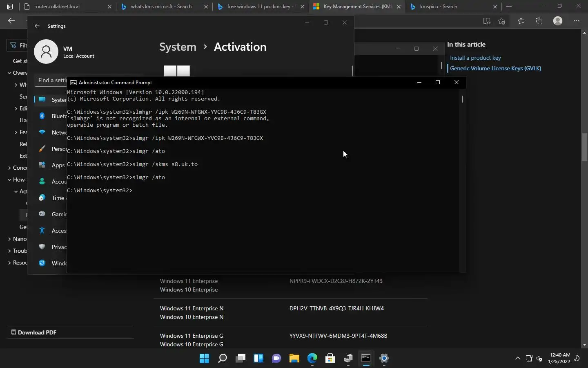The height and width of the screenshot is (368, 588).
Task: Open Personalization brush icon in sidebar
Action: click(x=42, y=149)
